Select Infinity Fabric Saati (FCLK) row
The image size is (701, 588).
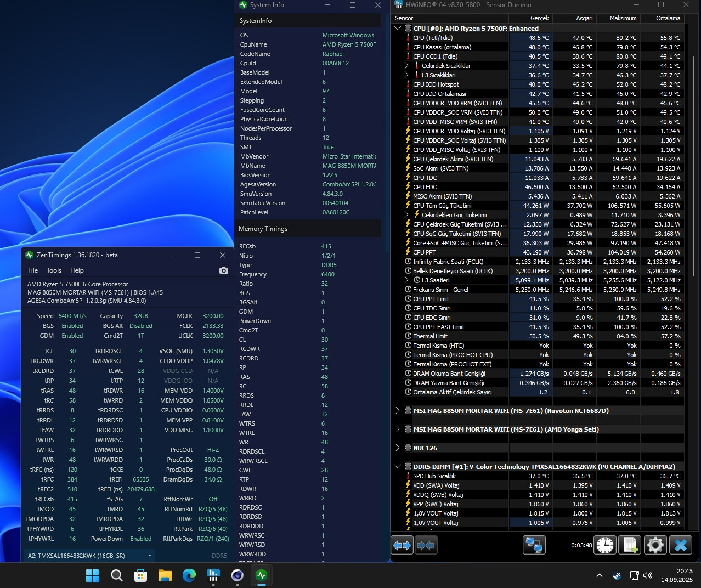tap(538, 262)
